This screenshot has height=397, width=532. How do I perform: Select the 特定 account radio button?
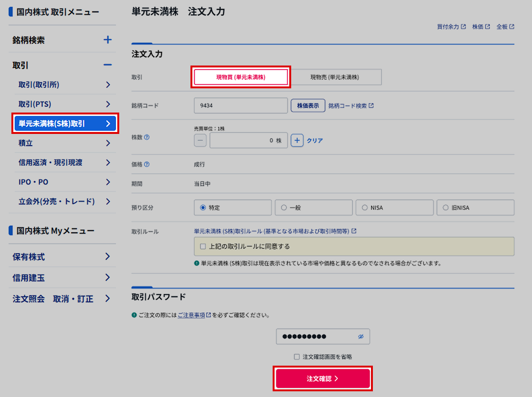203,208
